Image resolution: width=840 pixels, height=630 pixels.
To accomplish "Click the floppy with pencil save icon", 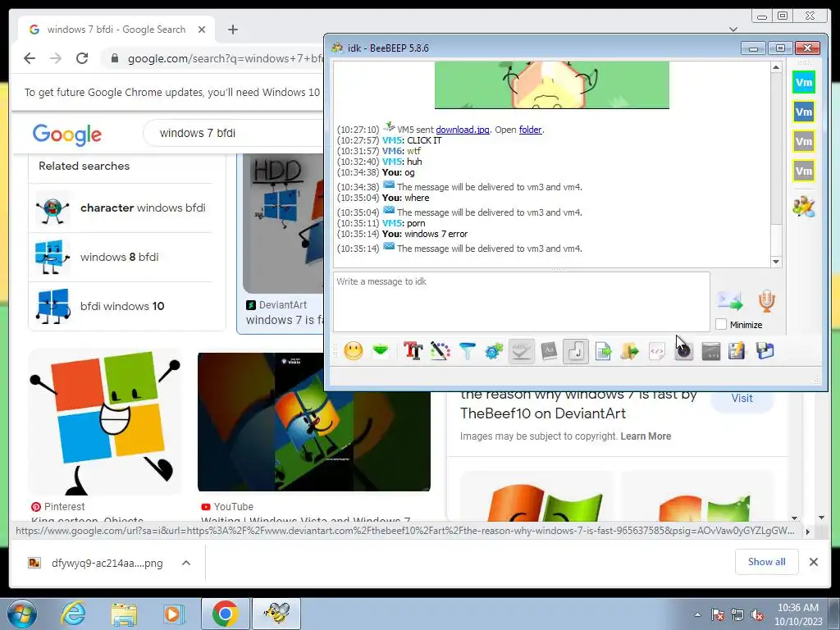I will point(737,351).
